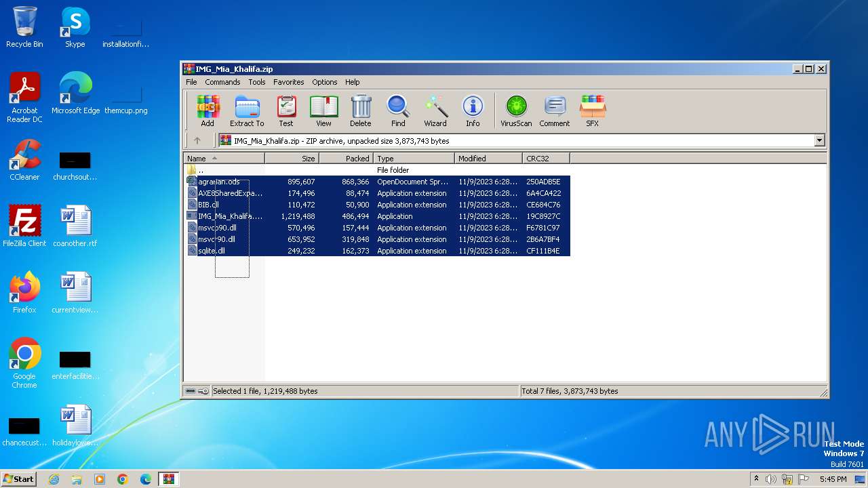Launch the Wizard tool
The height and width of the screenshot is (488, 868).
(435, 111)
